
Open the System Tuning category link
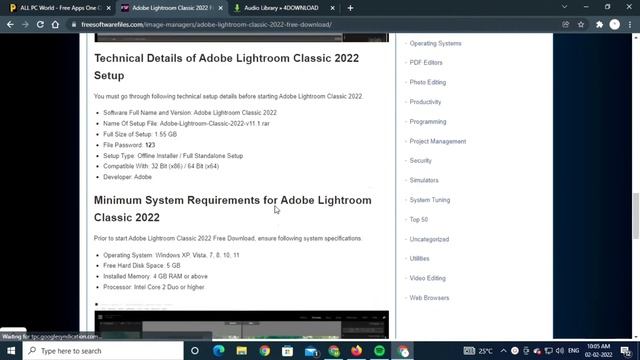point(429,200)
